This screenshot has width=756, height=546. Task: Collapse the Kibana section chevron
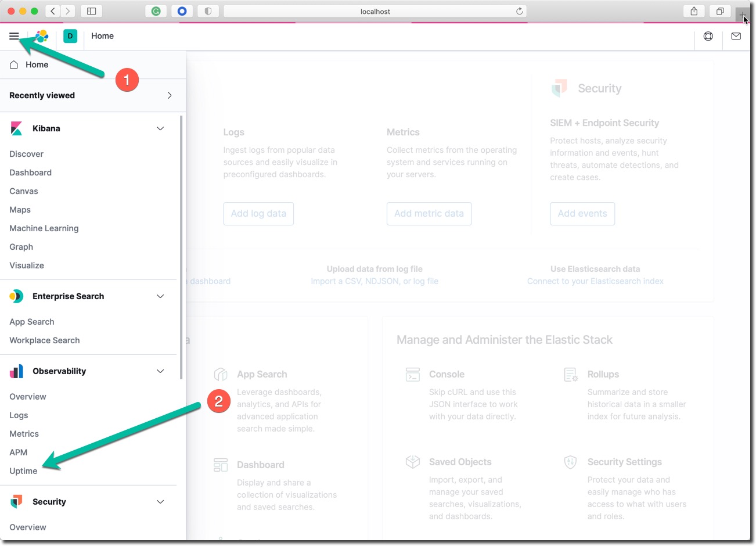coord(160,128)
